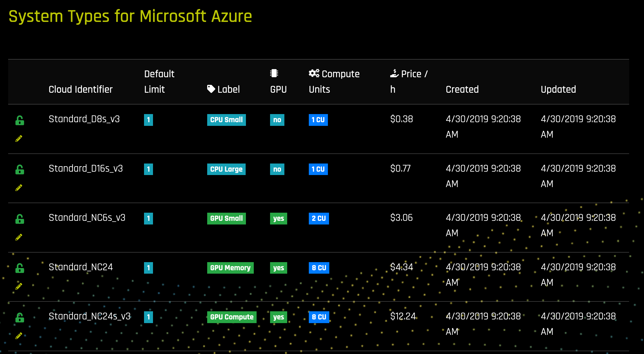
Task: Click the Created column header
Action: coord(462,89)
